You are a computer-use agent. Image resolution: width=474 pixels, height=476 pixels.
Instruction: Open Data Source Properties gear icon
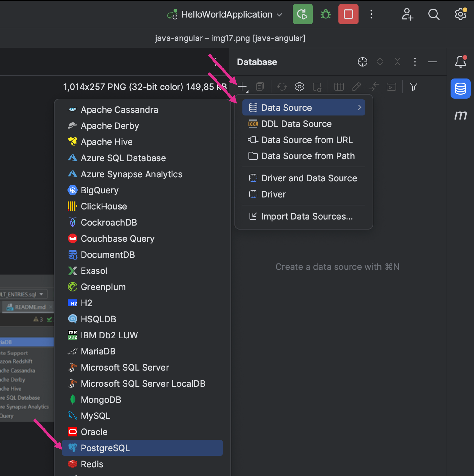pos(299,87)
